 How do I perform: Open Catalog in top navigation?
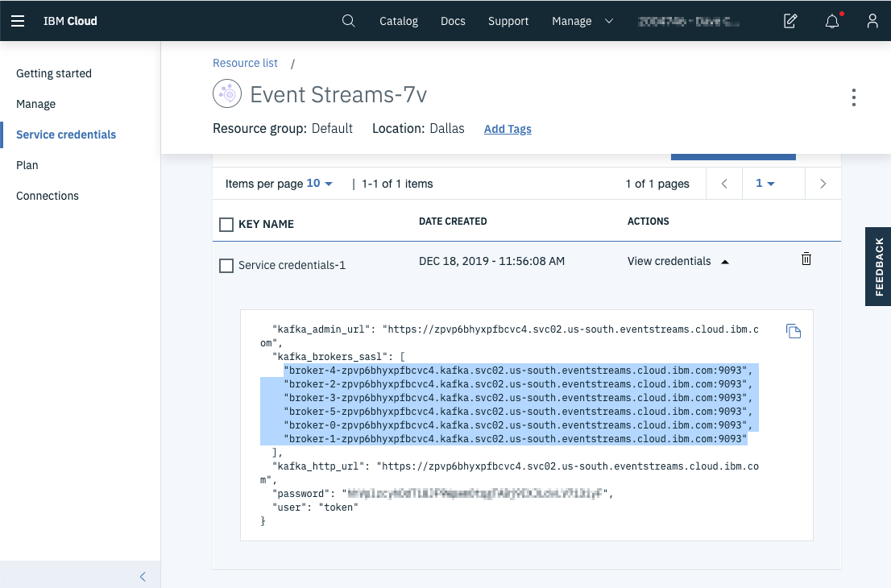coord(399,21)
